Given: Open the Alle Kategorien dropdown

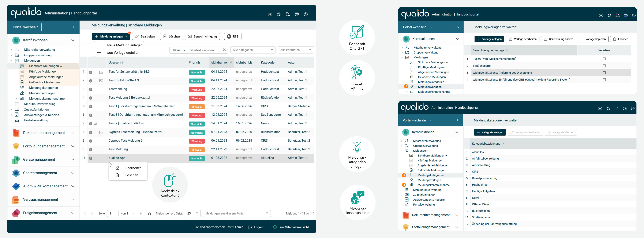Looking at the screenshot, I should [x=253, y=50].
